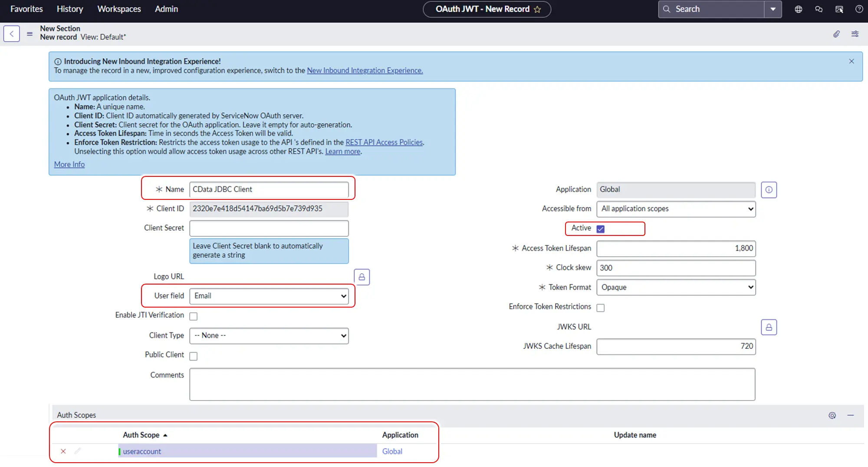
Task: Click the Update name column header
Action: 635,435
